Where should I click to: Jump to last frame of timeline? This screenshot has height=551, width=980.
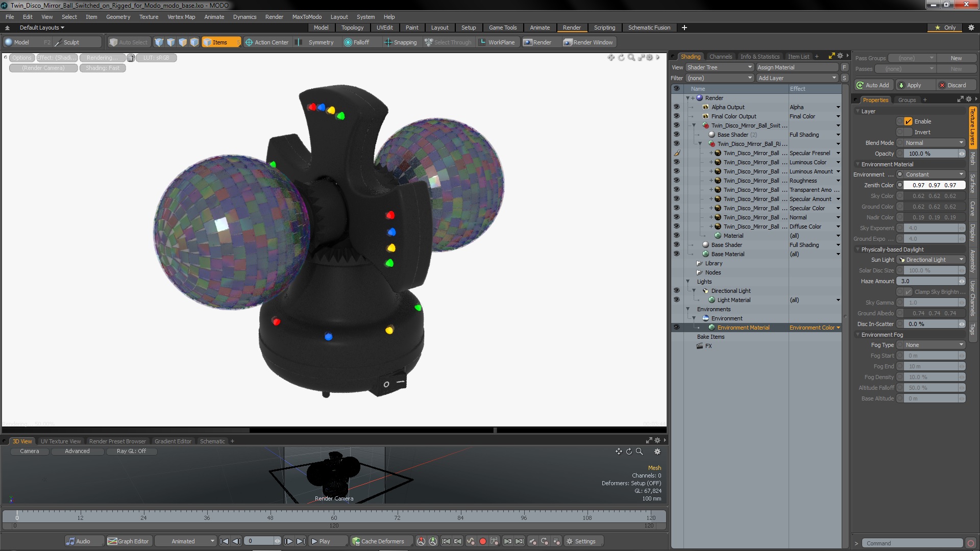[301, 541]
